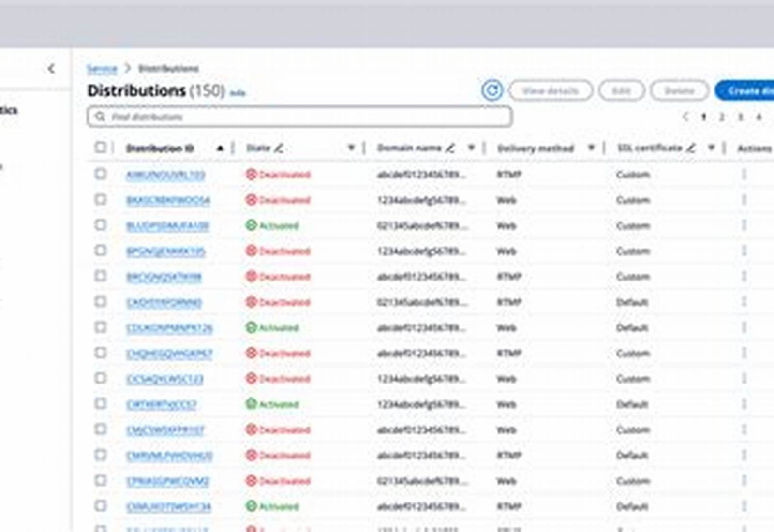
Task: Open the distribution ID link in the first row
Action: [165, 175]
